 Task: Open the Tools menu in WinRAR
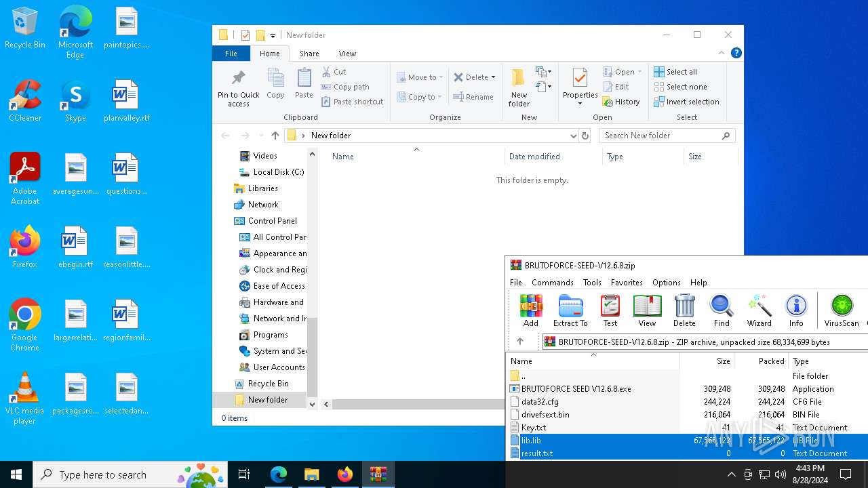[592, 283]
